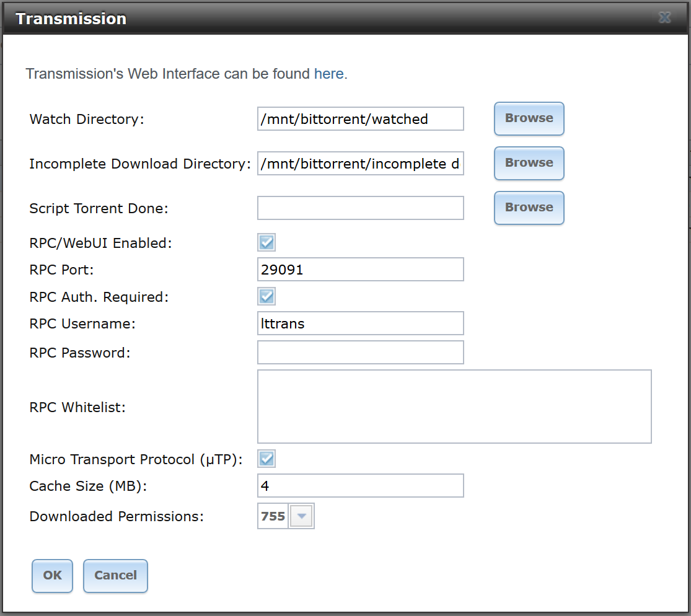
Task: Toggle the RPC/WebUI Enabled checkbox
Action: click(266, 242)
